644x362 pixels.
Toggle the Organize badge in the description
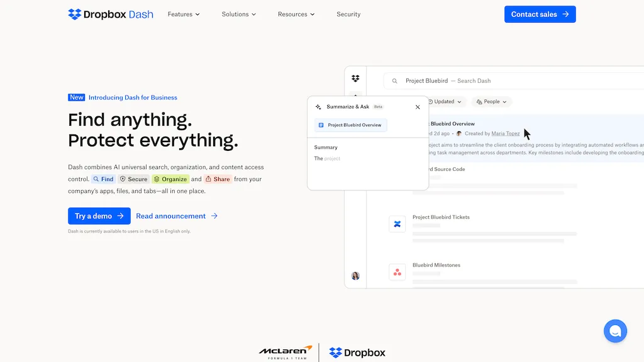(x=170, y=178)
